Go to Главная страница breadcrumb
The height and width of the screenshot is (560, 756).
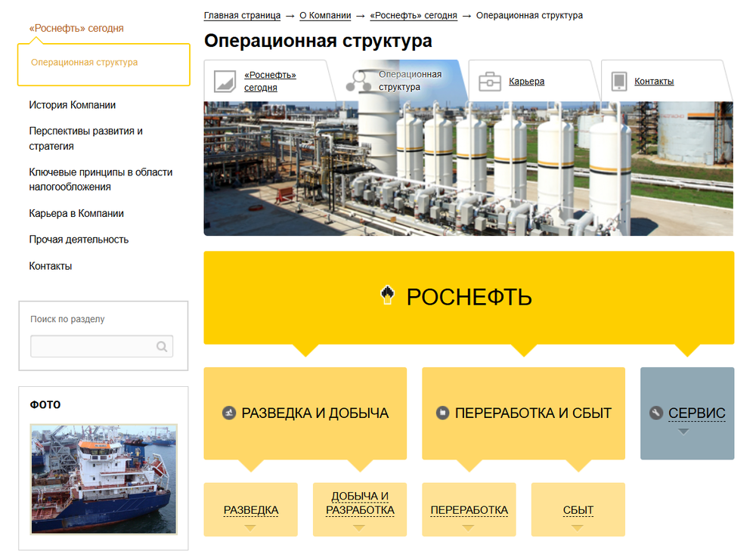tap(242, 15)
